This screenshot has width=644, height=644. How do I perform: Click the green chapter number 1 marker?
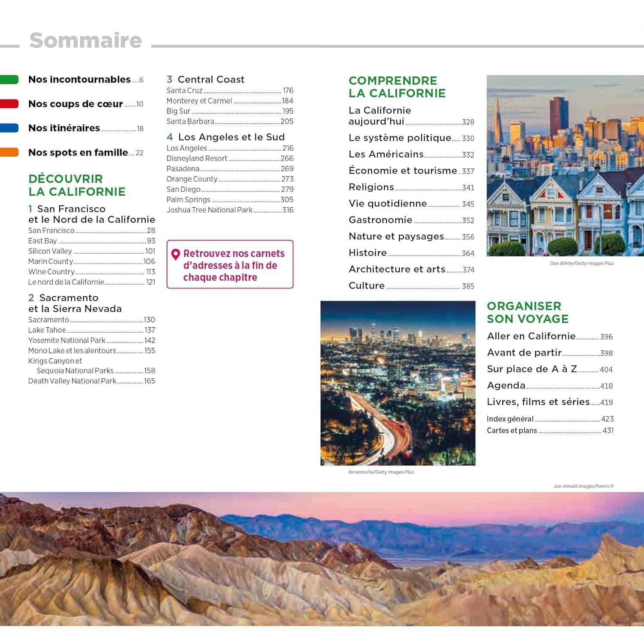coord(31,209)
